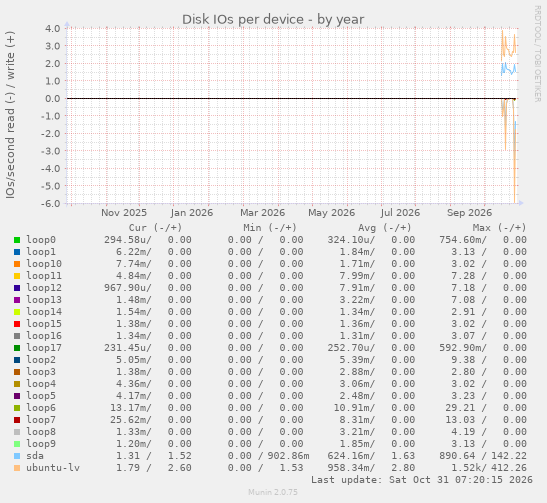Click the 'Max (-/+)' column header
The width and height of the screenshot is (547, 503).
coord(499,228)
